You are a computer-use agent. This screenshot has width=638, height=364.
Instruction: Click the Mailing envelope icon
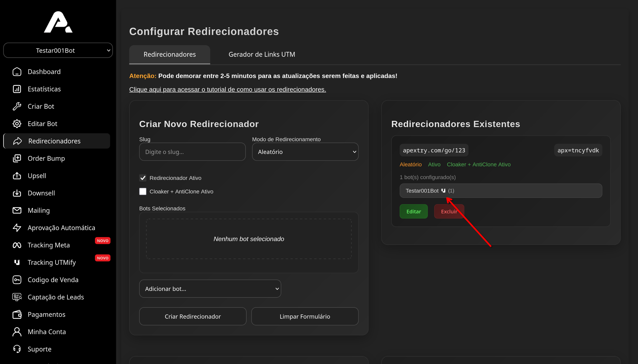(17, 210)
